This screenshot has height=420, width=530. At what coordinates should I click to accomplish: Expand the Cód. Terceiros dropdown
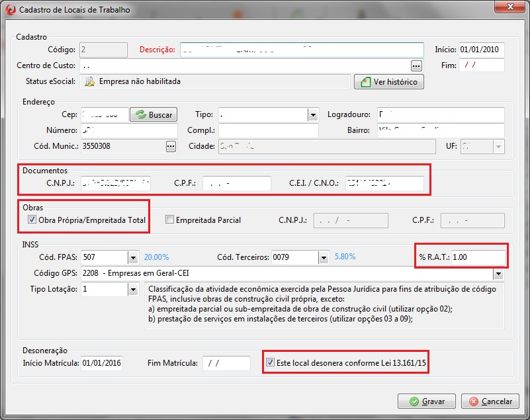pyautogui.click(x=324, y=257)
